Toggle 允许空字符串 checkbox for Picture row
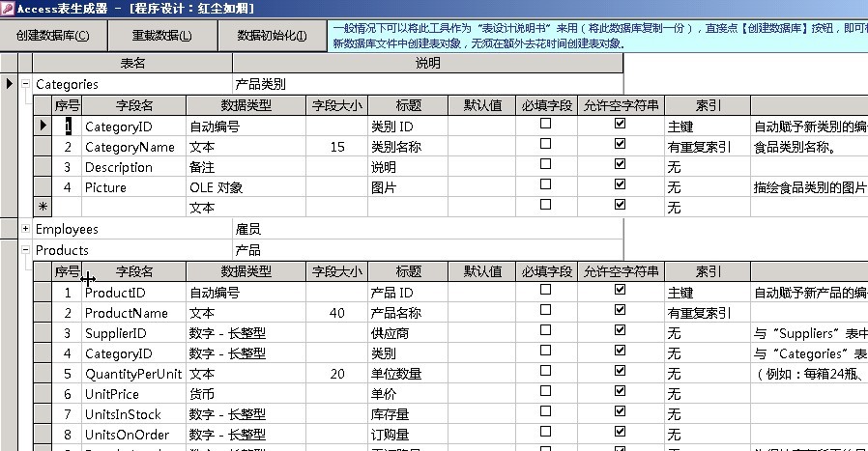Image resolution: width=868 pixels, height=451 pixels. click(x=620, y=184)
